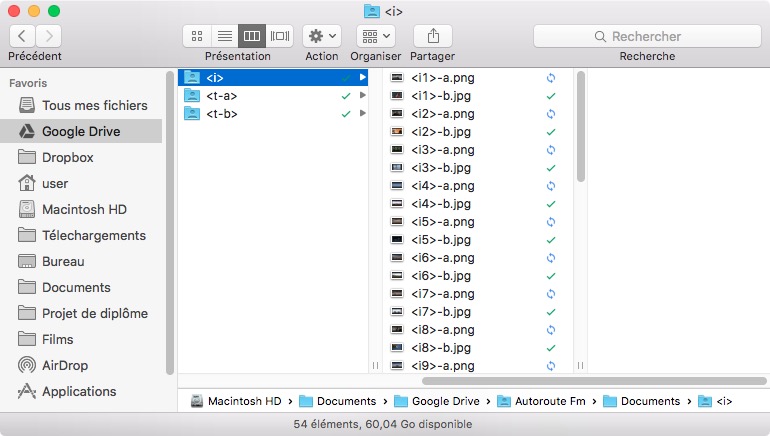Open Dropbox folder in the sidebar
The height and width of the screenshot is (436, 770).
[x=67, y=157]
